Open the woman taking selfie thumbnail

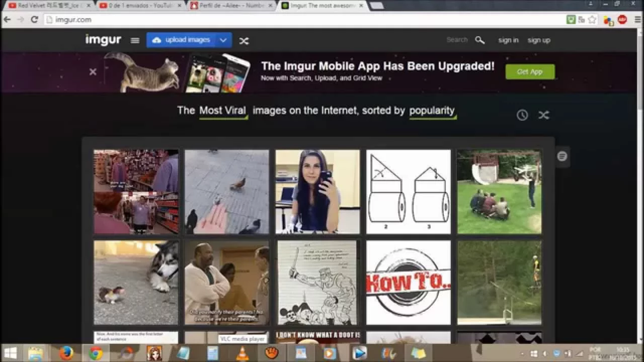(317, 192)
